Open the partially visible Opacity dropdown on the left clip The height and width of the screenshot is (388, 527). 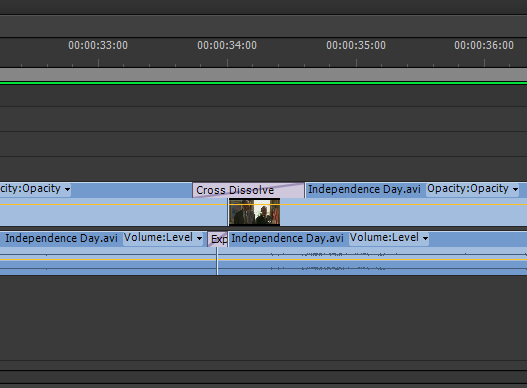35,189
